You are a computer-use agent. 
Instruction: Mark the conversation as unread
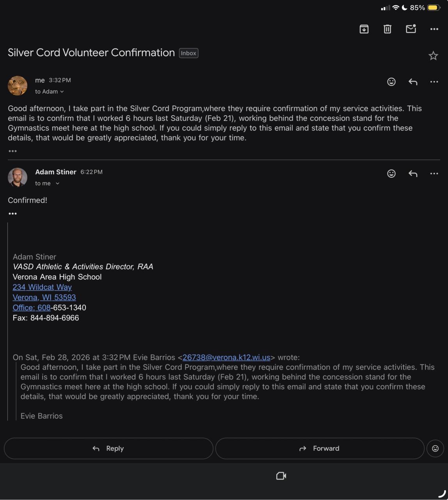tap(411, 29)
